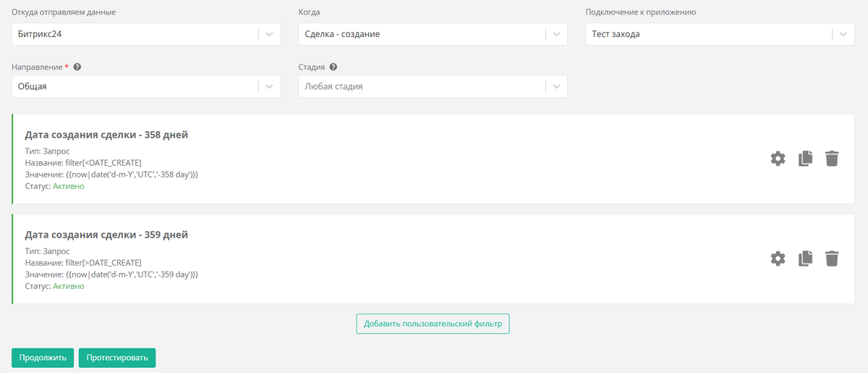Click Активно status in 358 дней card
The width and height of the screenshot is (868, 373).
pos(68,186)
